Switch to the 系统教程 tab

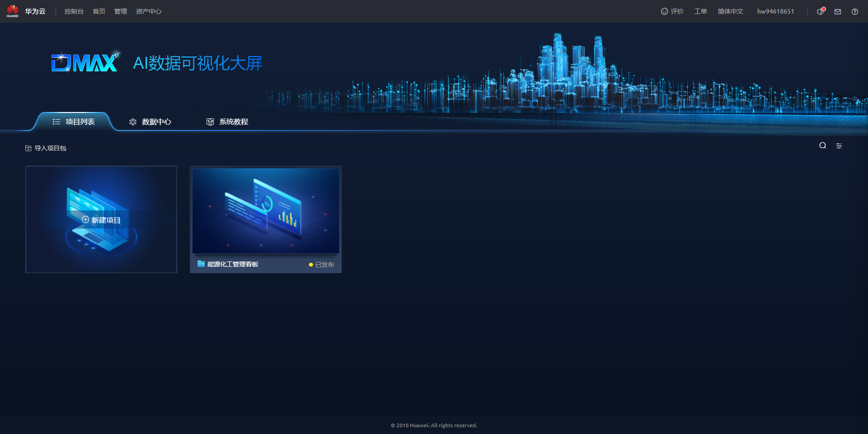pyautogui.click(x=227, y=122)
